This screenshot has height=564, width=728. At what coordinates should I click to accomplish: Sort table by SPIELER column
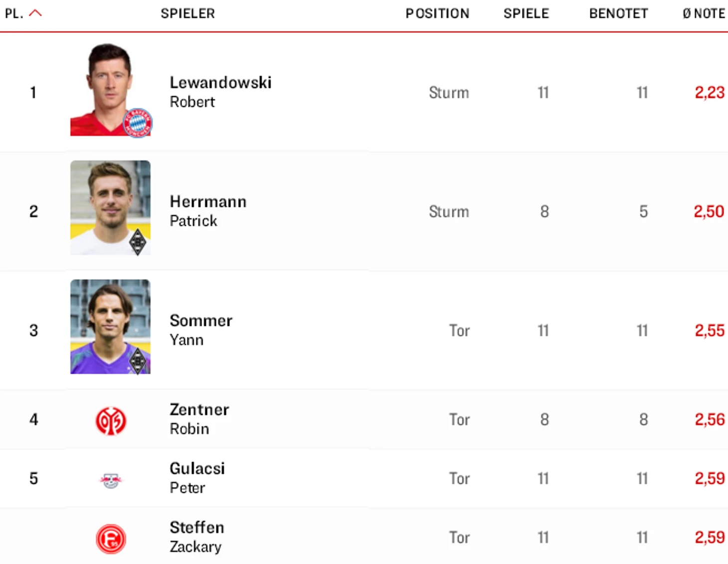(x=187, y=13)
